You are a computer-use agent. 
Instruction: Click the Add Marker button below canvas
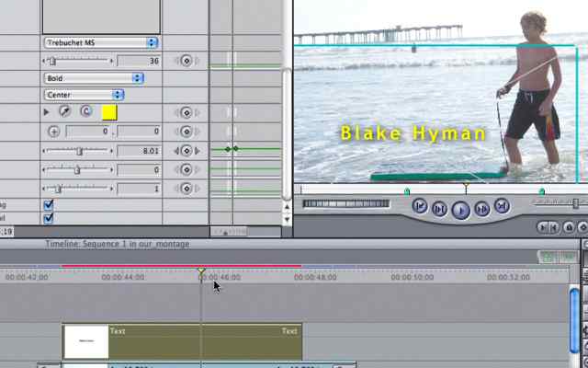[x=569, y=227]
